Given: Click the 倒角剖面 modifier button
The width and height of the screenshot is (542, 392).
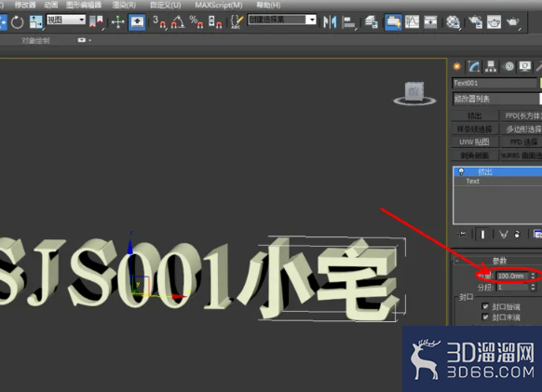Looking at the screenshot, I should [475, 155].
